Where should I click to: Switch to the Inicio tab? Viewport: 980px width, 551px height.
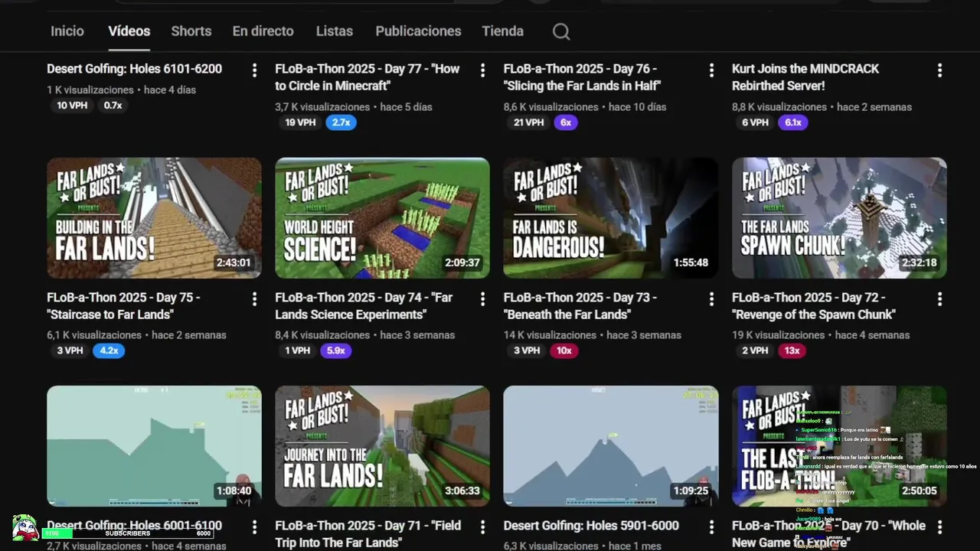[67, 31]
